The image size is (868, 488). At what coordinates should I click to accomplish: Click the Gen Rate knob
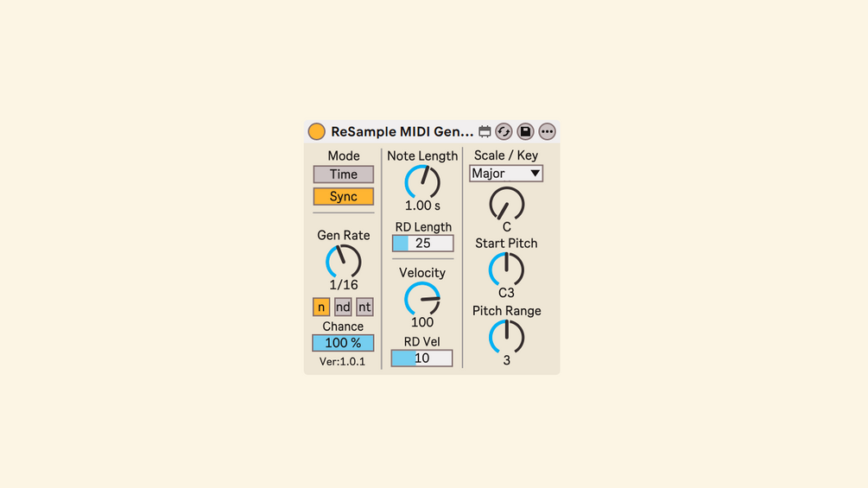343,261
